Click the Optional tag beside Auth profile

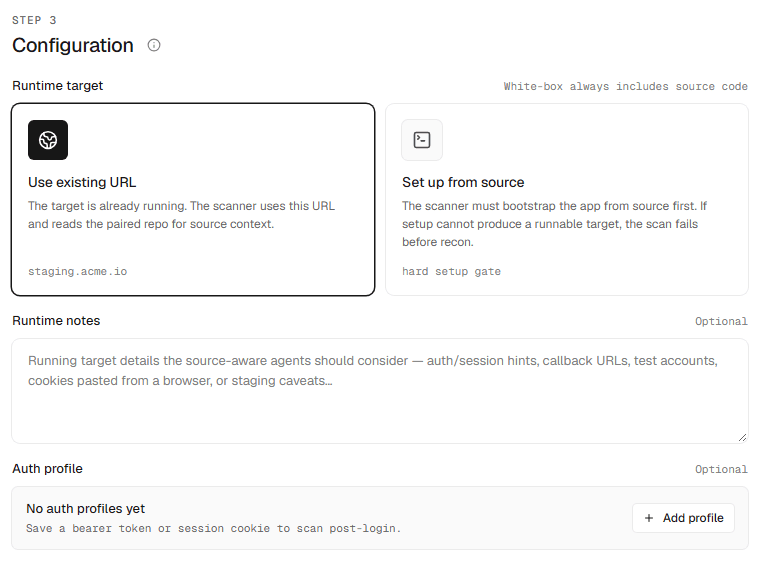pyautogui.click(x=721, y=469)
